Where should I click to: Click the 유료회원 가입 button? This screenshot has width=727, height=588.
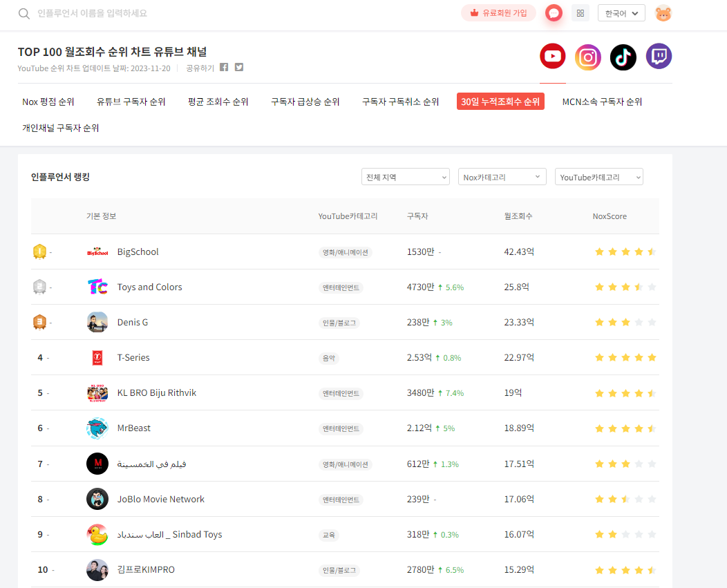(x=498, y=13)
